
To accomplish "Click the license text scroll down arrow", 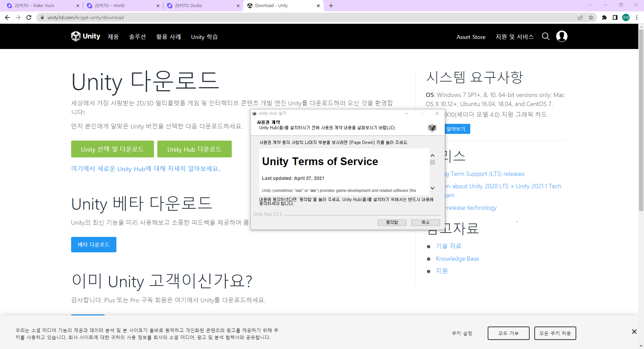I will point(432,188).
